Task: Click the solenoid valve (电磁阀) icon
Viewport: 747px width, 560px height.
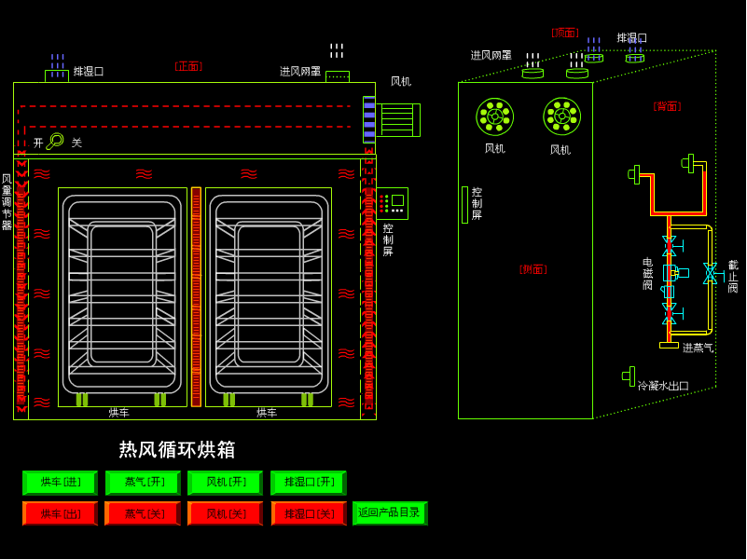Action: tap(670, 273)
